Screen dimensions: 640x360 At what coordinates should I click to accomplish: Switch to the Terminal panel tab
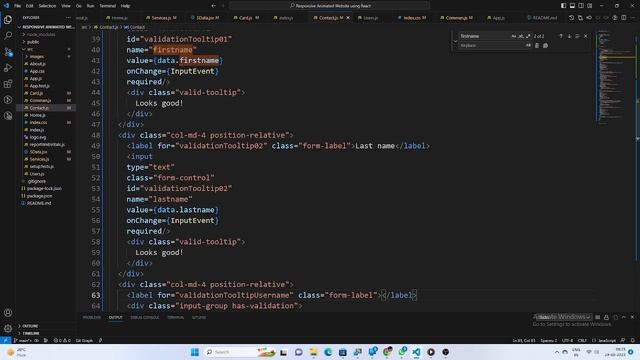[176, 318]
